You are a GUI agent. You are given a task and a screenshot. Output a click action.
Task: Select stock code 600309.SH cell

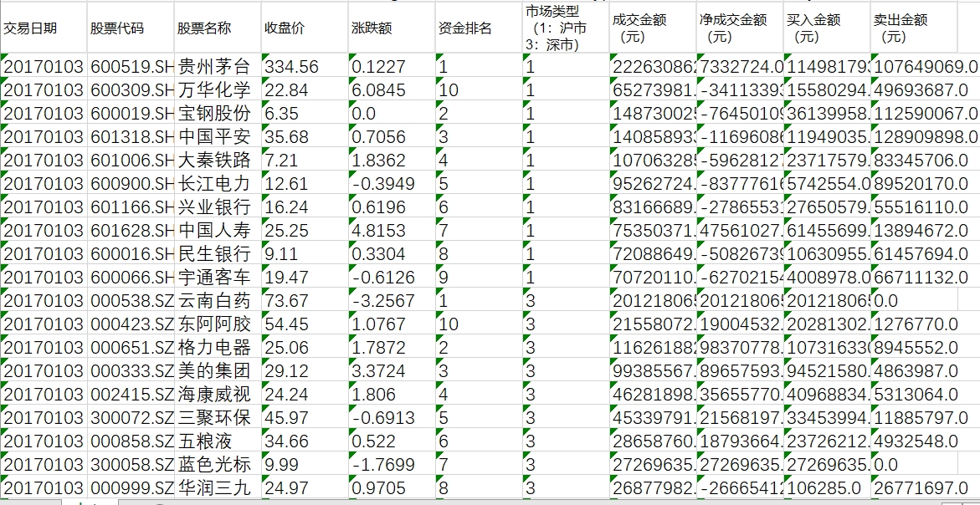point(131,89)
